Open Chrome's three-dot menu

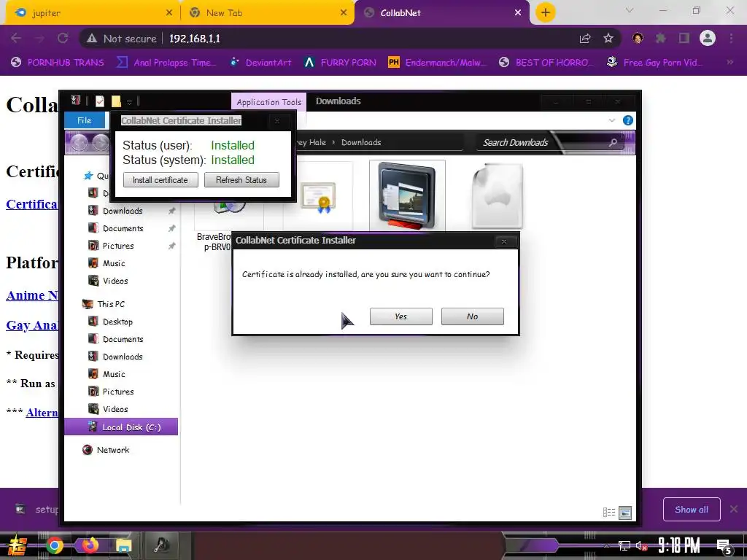(731, 39)
